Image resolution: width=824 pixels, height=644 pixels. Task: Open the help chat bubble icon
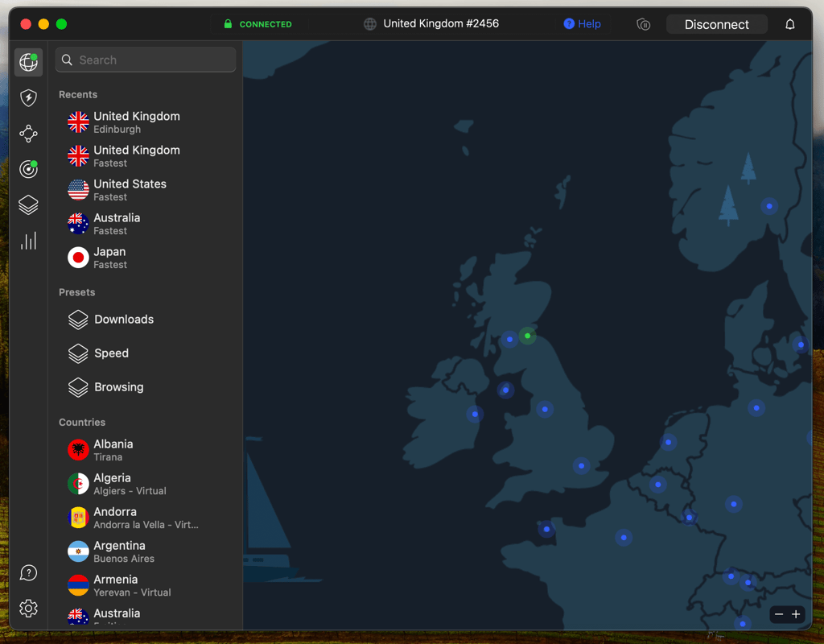[28, 572]
